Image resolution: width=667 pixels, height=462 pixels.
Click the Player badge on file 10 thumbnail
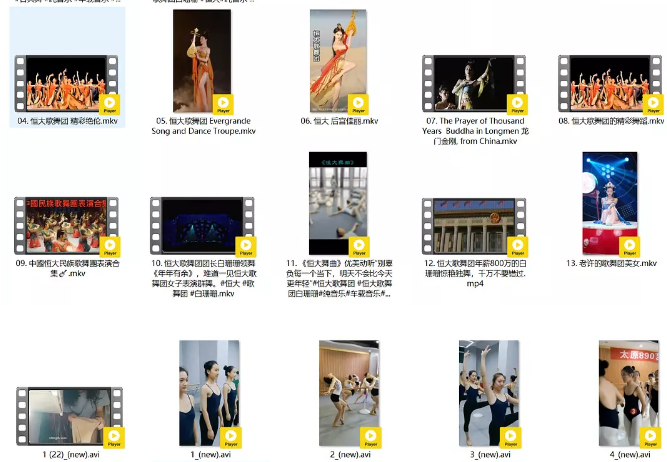point(246,247)
